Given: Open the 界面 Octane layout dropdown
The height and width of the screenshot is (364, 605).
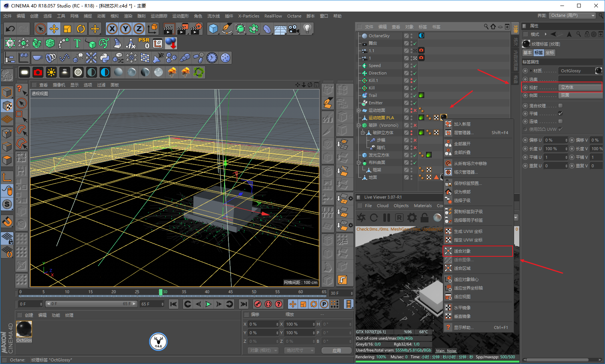Looking at the screenshot, I should [x=573, y=16].
